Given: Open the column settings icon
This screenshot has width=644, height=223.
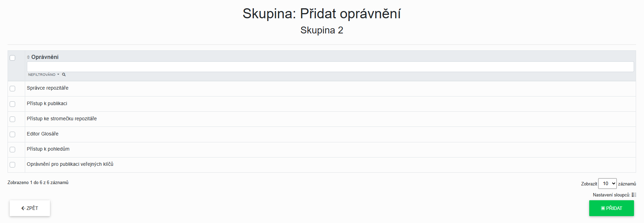Looking at the screenshot, I should tap(634, 195).
